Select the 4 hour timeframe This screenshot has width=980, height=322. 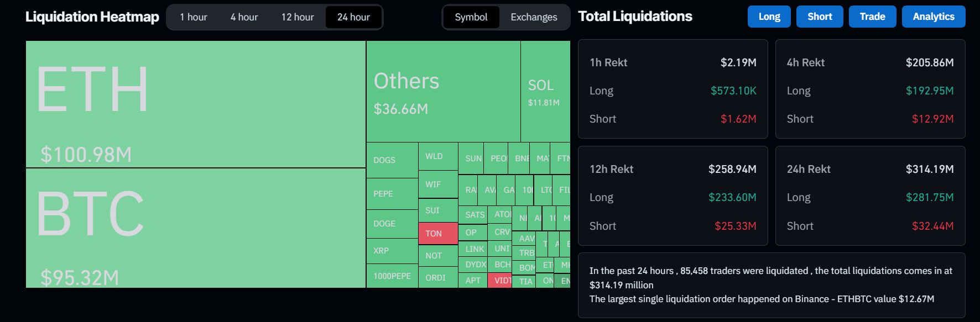tap(244, 17)
